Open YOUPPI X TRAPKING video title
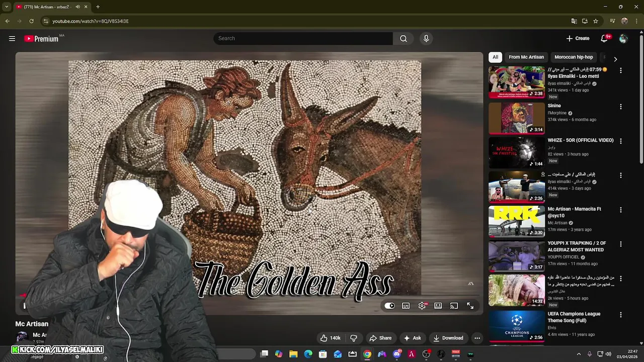The height and width of the screenshot is (362, 644). pos(577,246)
